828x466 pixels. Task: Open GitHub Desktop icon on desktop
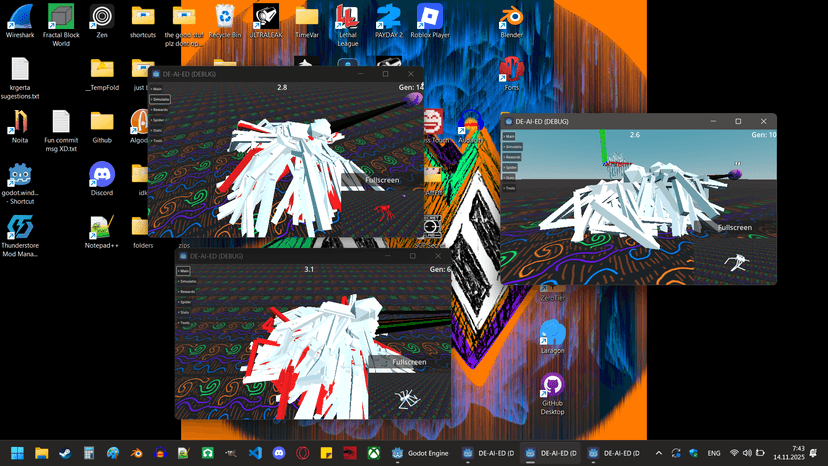[x=552, y=386]
